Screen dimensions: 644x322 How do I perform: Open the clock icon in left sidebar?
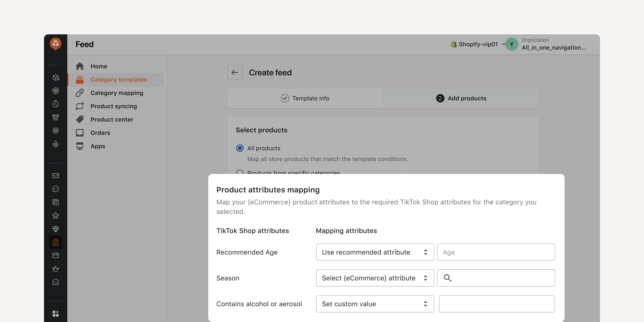[x=56, y=104]
